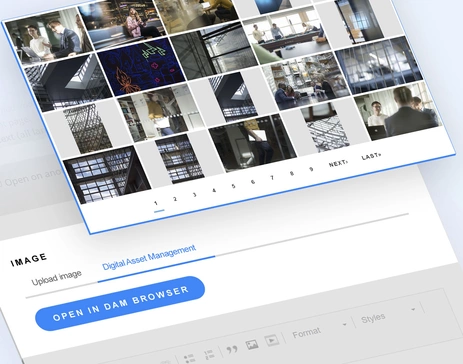Go to page 2 of the asset grid
This screenshot has width=463, height=364.
pos(175,199)
